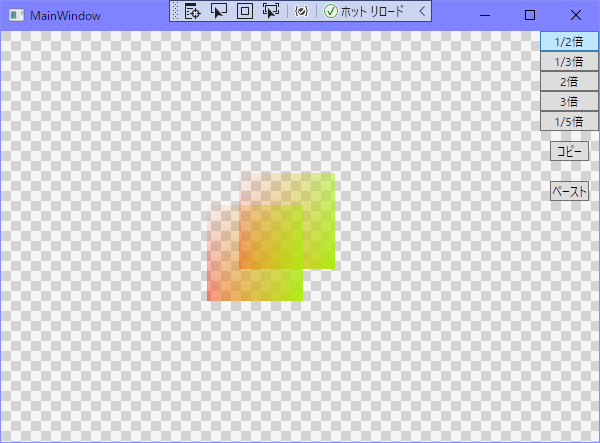Collapse the debug toolbar with chevron

422,11
